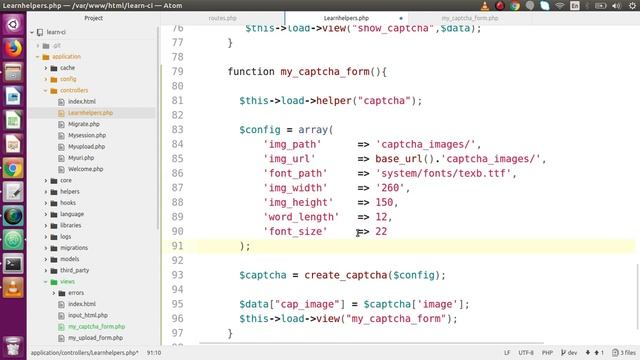This screenshot has height=360, width=640.
Task: Open Welcome.php in the tree
Action: 85,169
